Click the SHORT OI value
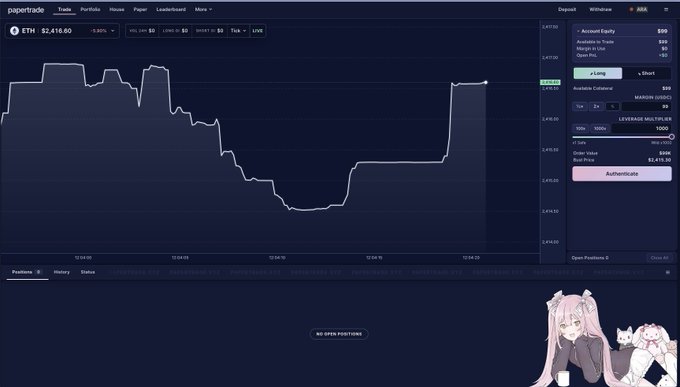The height and width of the screenshot is (387, 680). click(x=220, y=31)
